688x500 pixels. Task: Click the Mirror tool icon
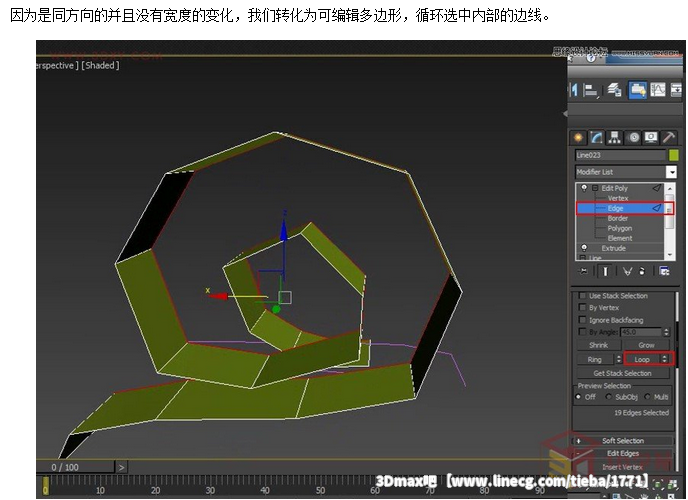tap(573, 90)
